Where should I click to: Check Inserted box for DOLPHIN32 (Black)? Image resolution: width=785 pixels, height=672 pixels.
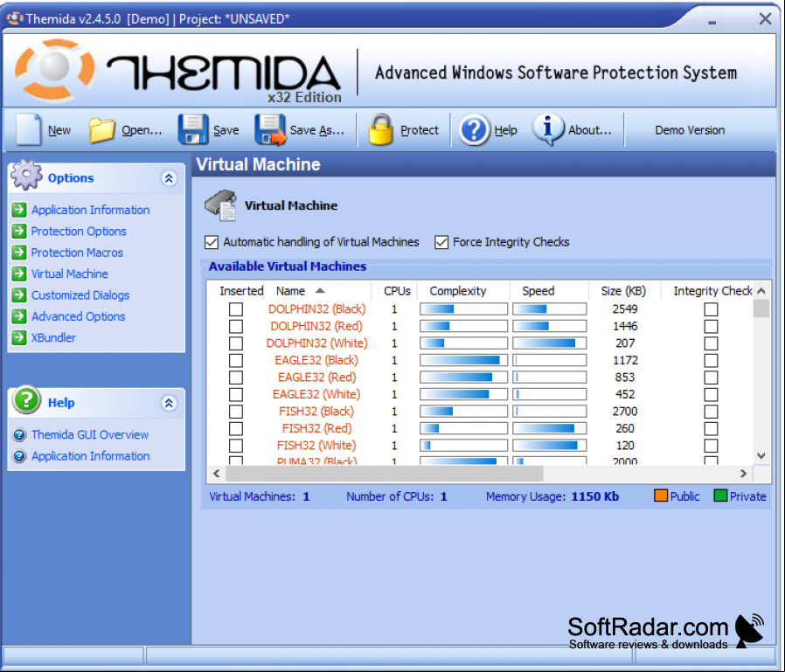click(236, 309)
